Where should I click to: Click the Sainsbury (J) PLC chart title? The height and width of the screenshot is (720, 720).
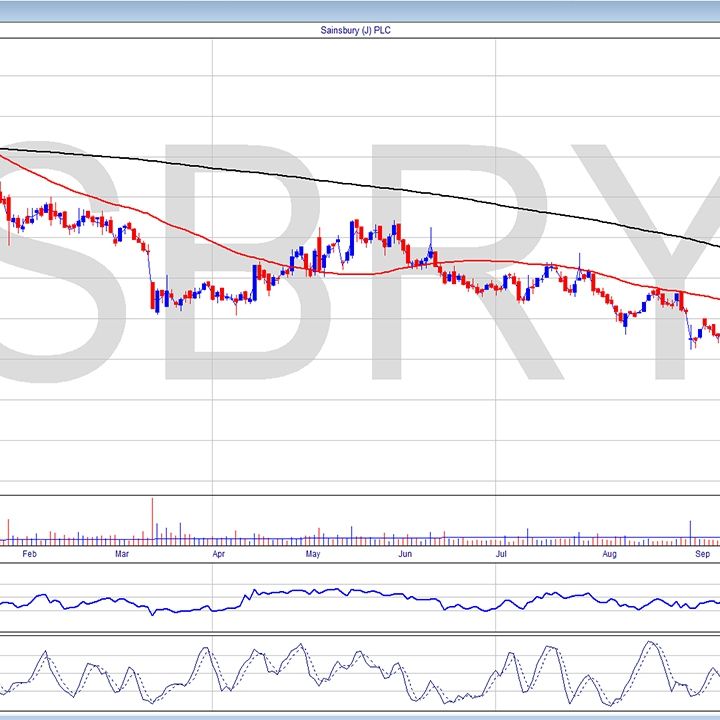click(360, 30)
